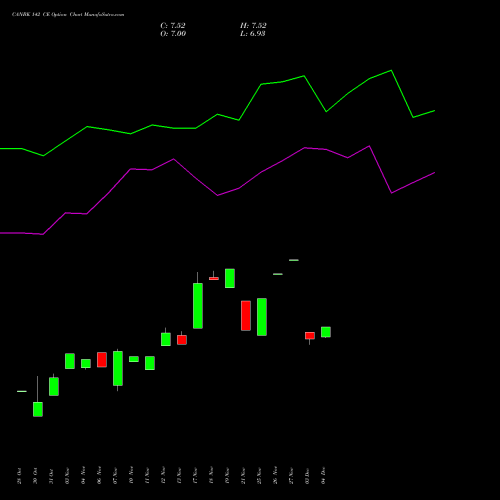The width and height of the screenshot is (500, 500).
Task: Click the 12 Nov date label
Action: coord(163,475)
